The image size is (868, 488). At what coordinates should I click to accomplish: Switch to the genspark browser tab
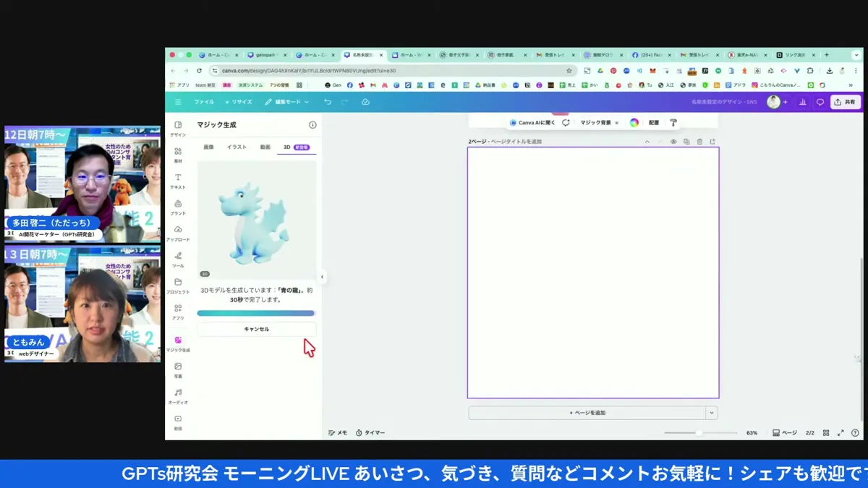pyautogui.click(x=265, y=55)
